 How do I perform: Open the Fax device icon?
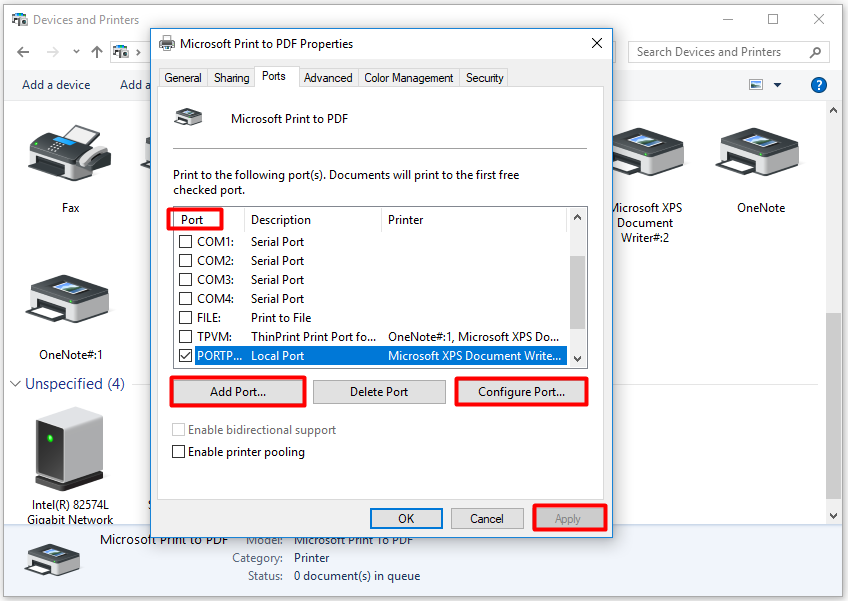tap(70, 154)
